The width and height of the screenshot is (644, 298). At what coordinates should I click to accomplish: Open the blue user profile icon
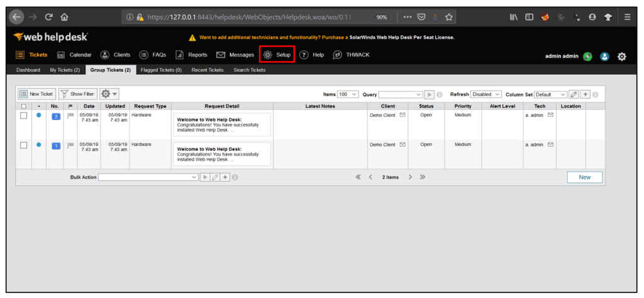pyautogui.click(x=604, y=57)
